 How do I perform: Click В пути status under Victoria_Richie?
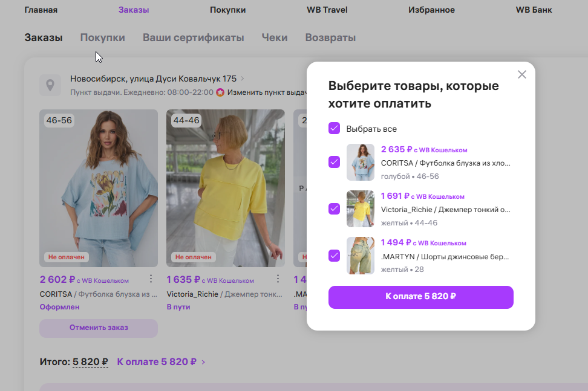coord(178,307)
